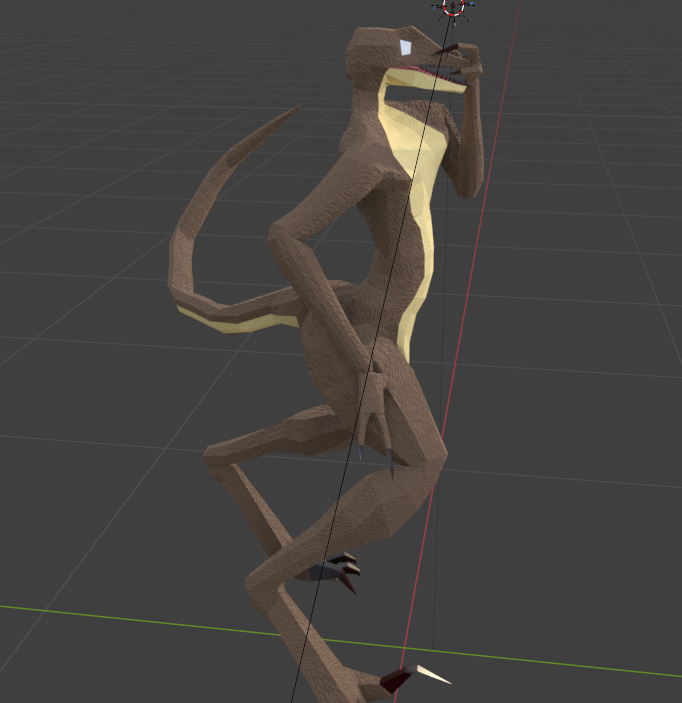Image resolution: width=682 pixels, height=703 pixels.
Task: Click the middle curve of the tail
Action: point(187,250)
